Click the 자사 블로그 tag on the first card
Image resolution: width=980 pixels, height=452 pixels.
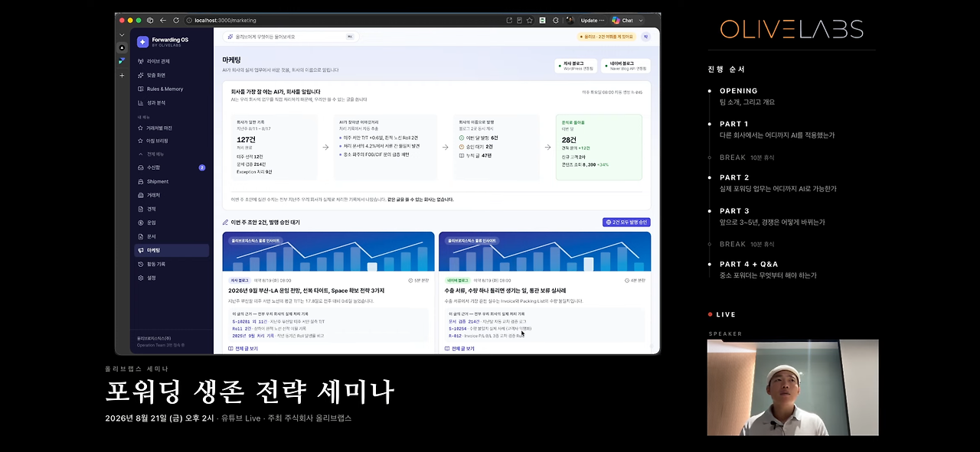pos(240,281)
